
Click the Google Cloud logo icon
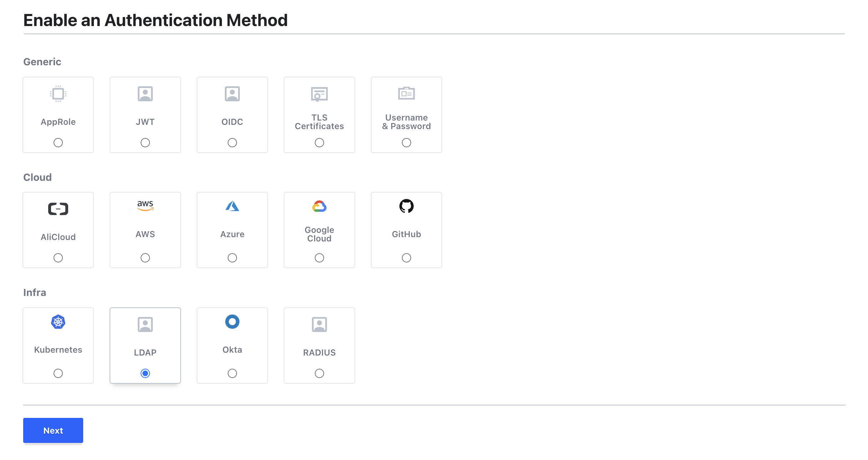[x=319, y=206]
